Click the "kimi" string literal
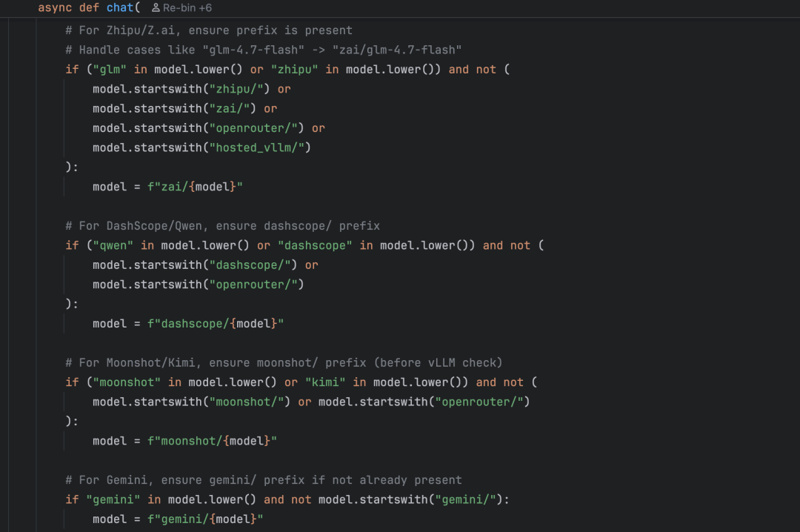The width and height of the screenshot is (800, 532). [x=325, y=382]
